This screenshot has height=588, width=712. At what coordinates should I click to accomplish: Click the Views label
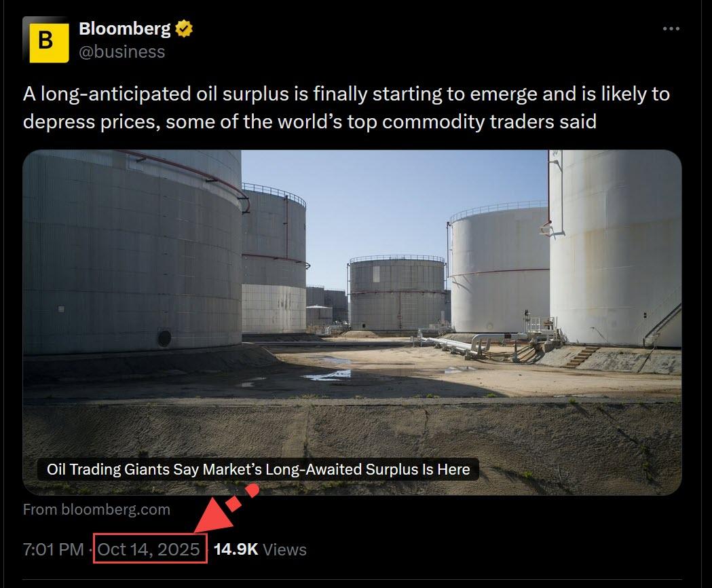pyautogui.click(x=284, y=549)
